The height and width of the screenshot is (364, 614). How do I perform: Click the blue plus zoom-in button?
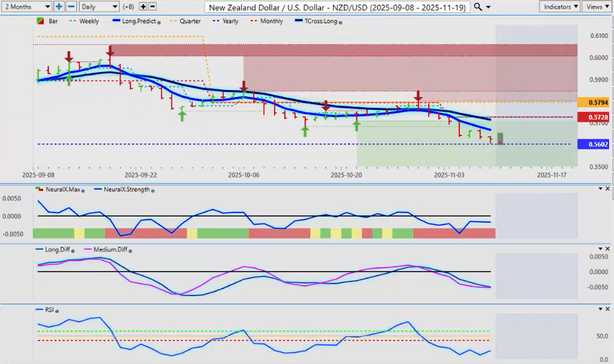coord(59,7)
